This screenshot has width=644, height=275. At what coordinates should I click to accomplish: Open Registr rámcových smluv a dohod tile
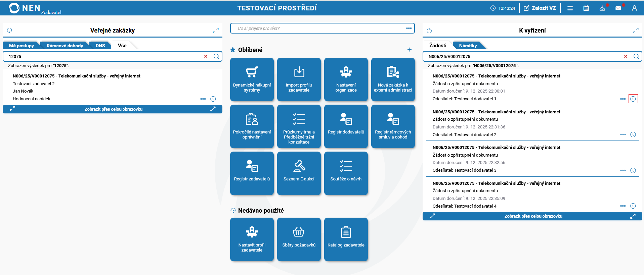(x=393, y=126)
